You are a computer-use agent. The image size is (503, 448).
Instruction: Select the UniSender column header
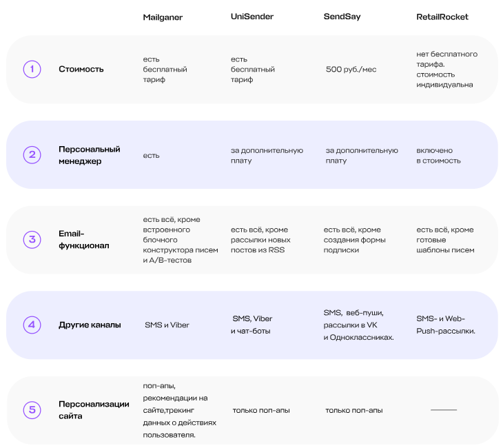254,17
